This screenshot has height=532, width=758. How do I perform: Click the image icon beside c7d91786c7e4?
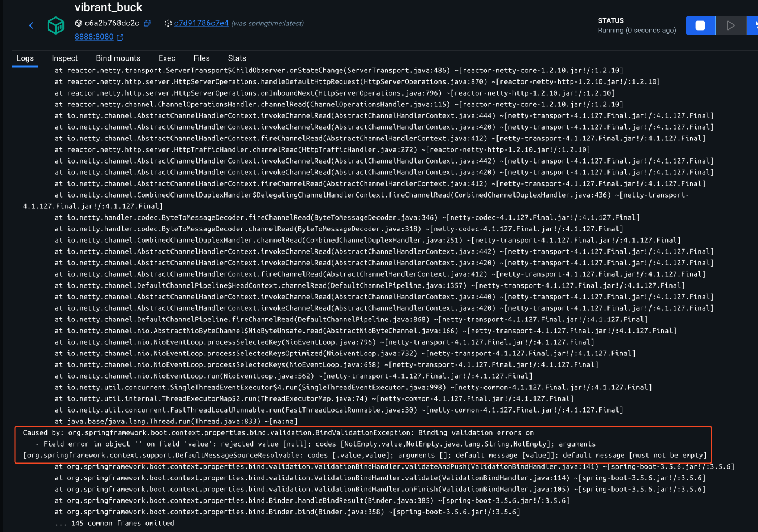[x=168, y=23]
